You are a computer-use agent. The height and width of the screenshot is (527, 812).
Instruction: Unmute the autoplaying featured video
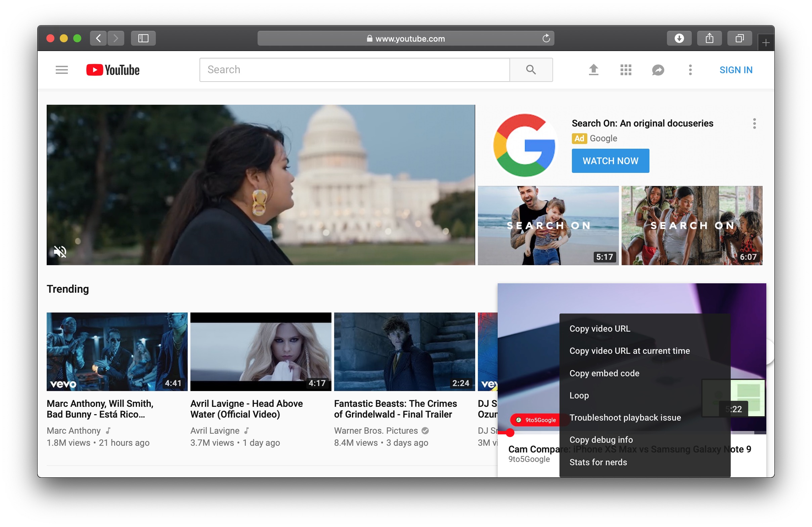(x=60, y=252)
